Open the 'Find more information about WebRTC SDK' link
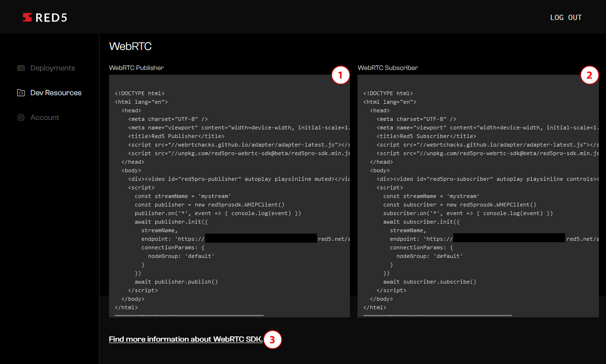Screen dimensions: 606x364 coord(186,339)
